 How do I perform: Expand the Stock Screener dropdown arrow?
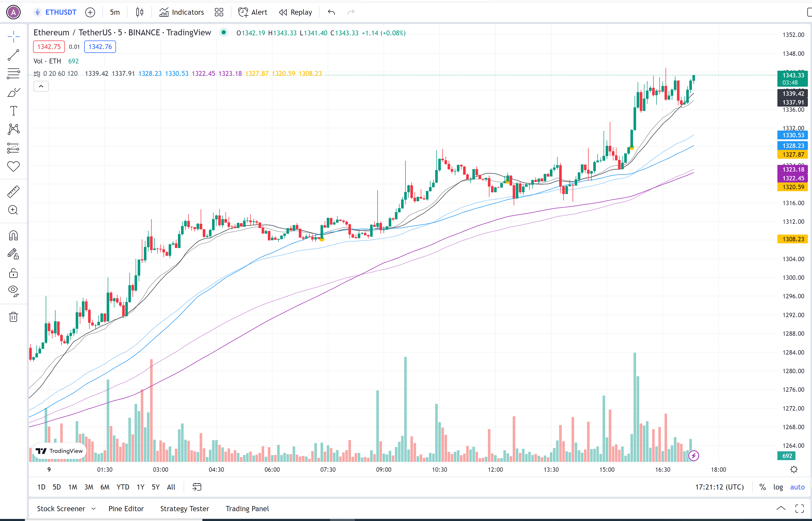(x=94, y=508)
